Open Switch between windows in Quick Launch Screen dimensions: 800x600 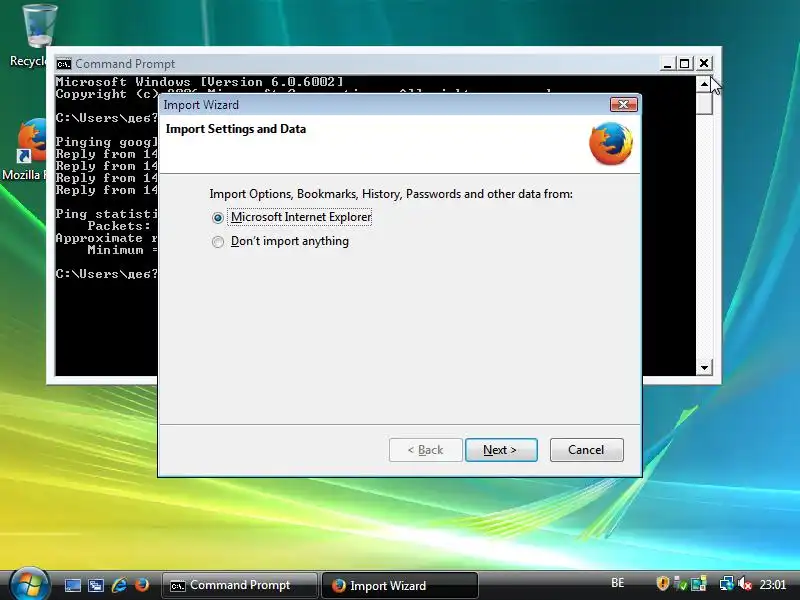pos(96,585)
